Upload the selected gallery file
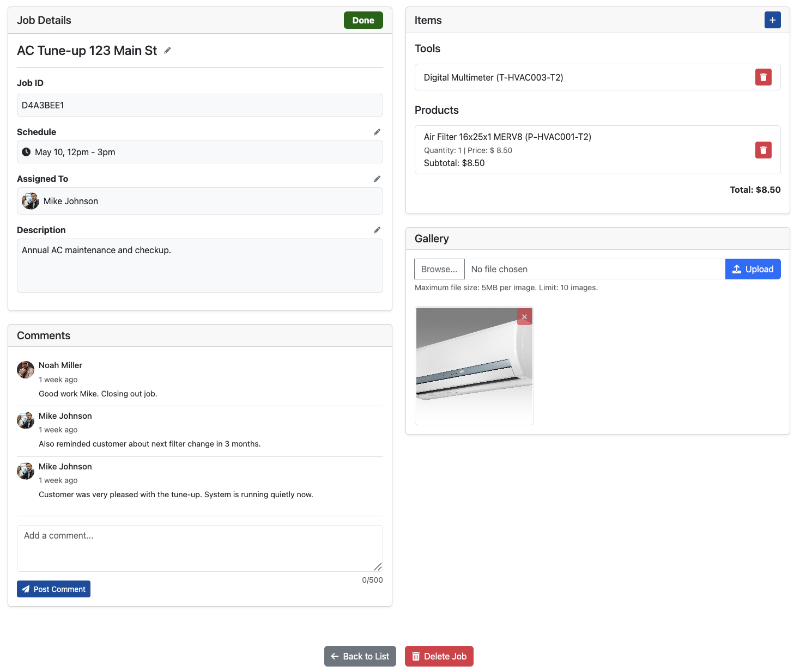Screen dimensions: 800x672 [753, 268]
